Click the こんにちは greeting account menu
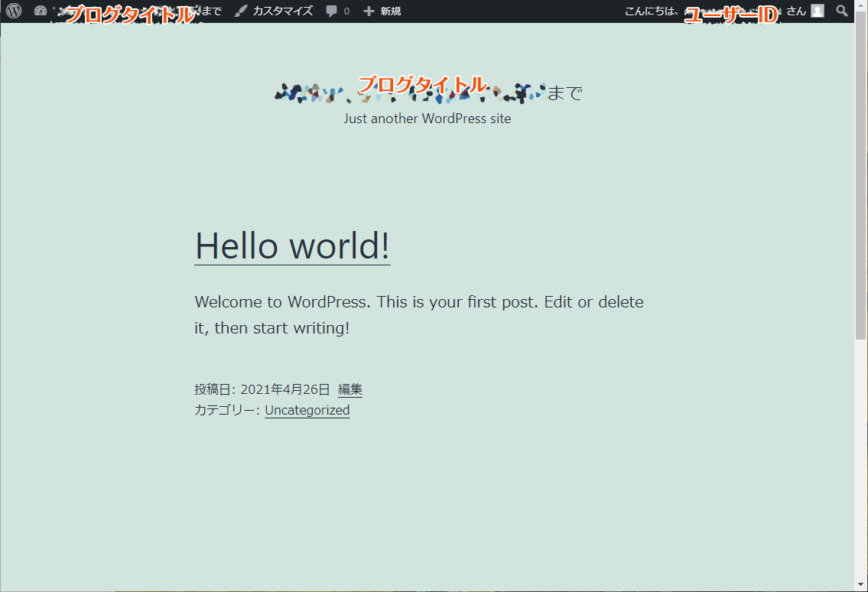 click(x=651, y=11)
